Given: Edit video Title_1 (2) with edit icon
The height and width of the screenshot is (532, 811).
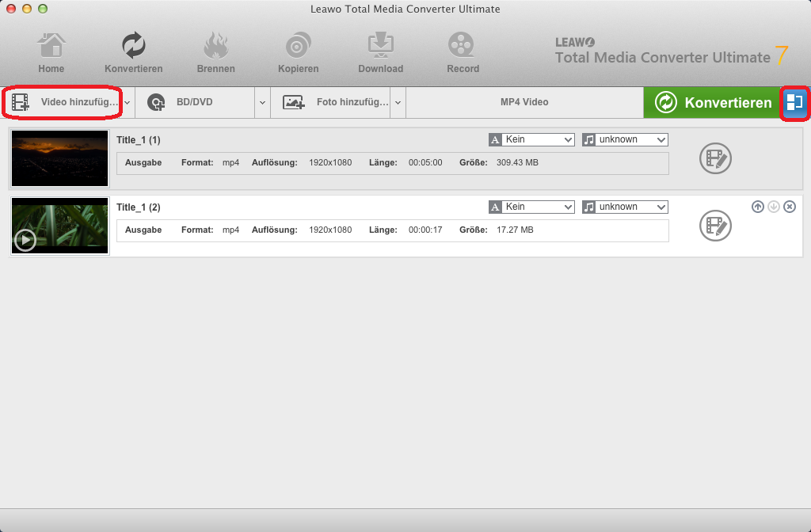Looking at the screenshot, I should pos(715,226).
